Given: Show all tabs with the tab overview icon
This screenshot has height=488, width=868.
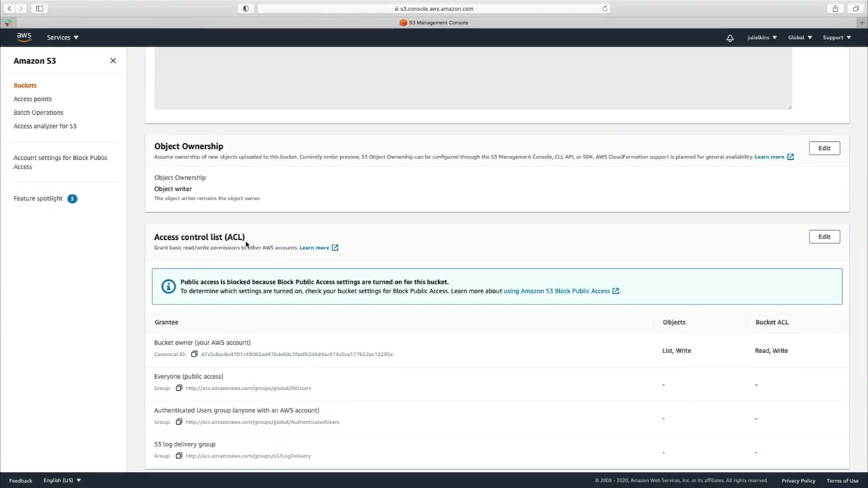Looking at the screenshot, I should 855,8.
